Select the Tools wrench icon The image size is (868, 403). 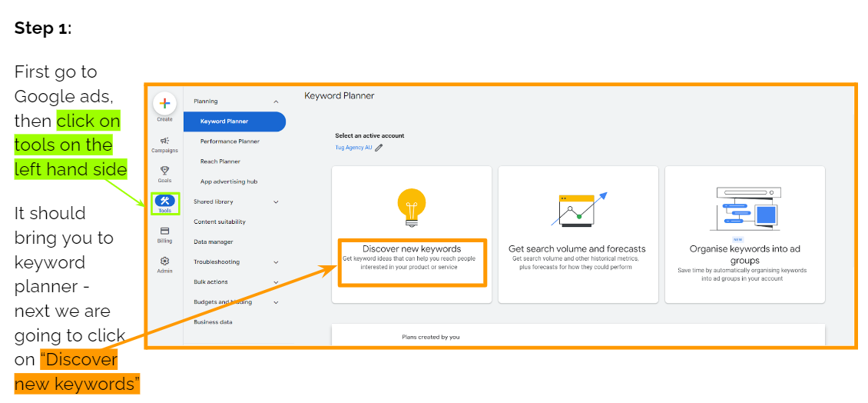[164, 201]
